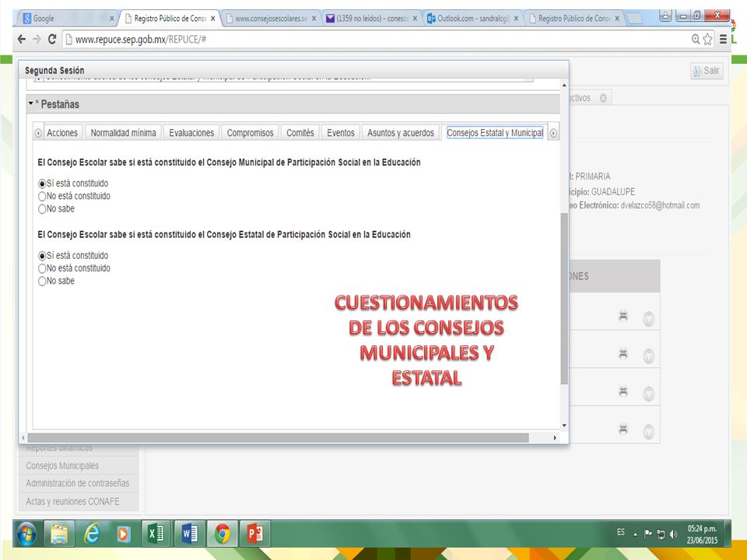Viewport: 747px width, 560px height.
Task: Select the Consejos Estatal y Municipal tab
Action: (495, 133)
